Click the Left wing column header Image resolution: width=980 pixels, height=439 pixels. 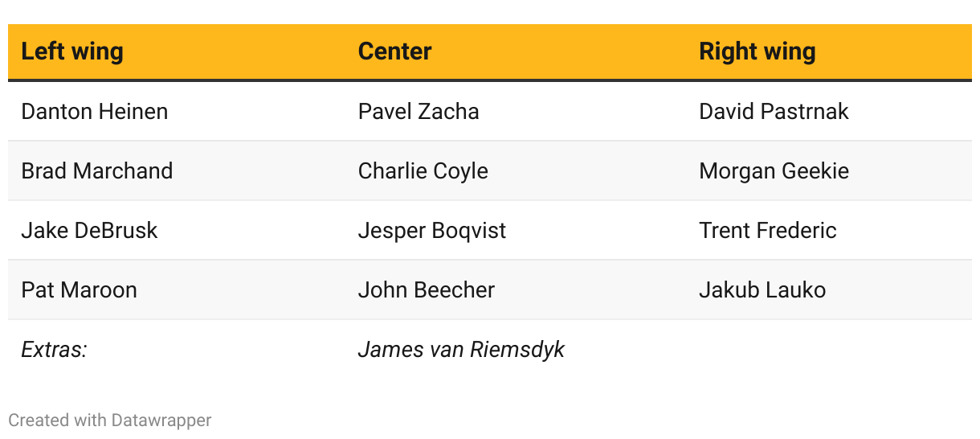click(x=72, y=51)
